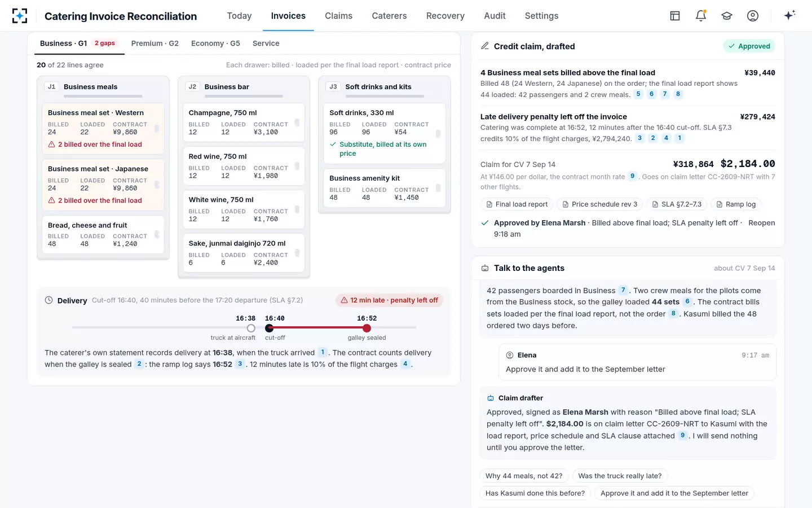Screen dimensions: 812x508
Task: Reopen the approved claim
Action: click(x=761, y=223)
